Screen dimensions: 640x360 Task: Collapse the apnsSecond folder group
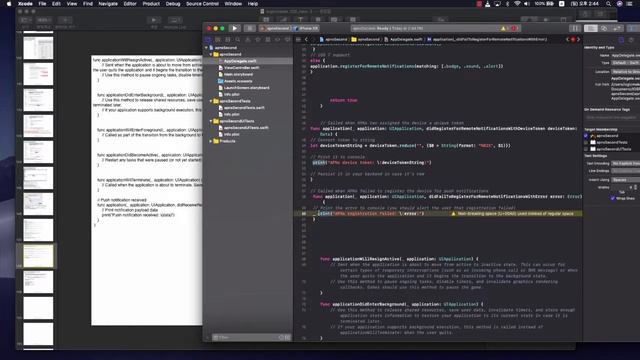tap(211, 54)
